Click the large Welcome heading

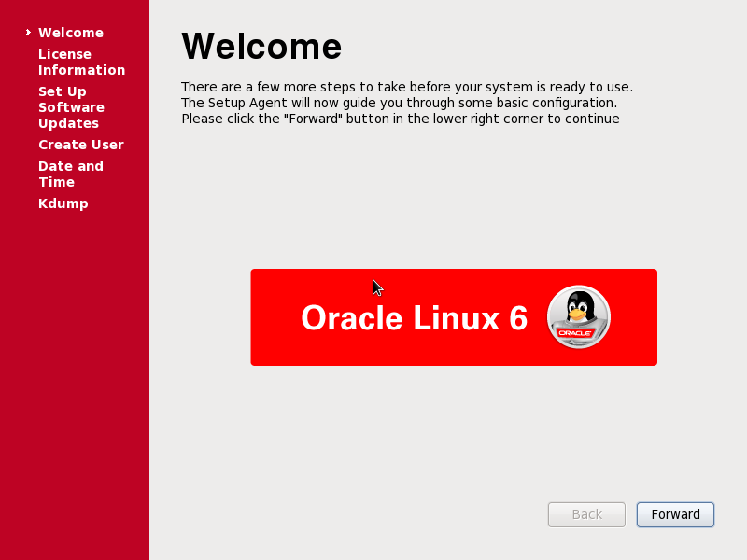pyautogui.click(x=261, y=46)
